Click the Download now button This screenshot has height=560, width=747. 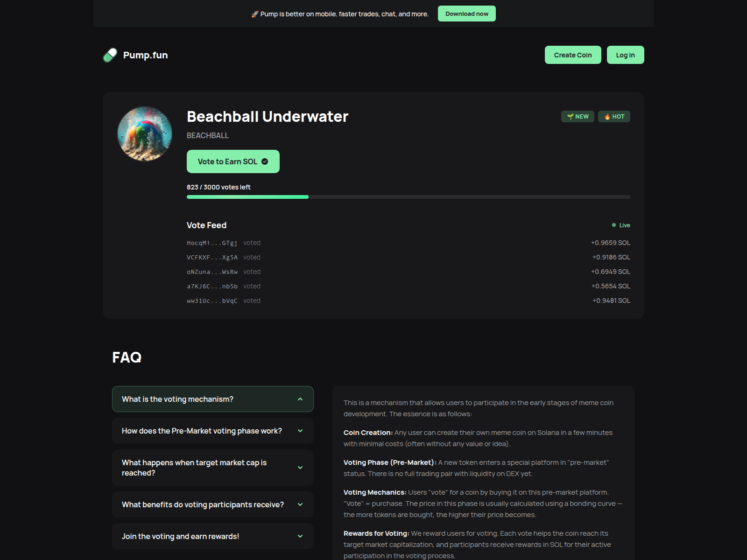point(467,14)
